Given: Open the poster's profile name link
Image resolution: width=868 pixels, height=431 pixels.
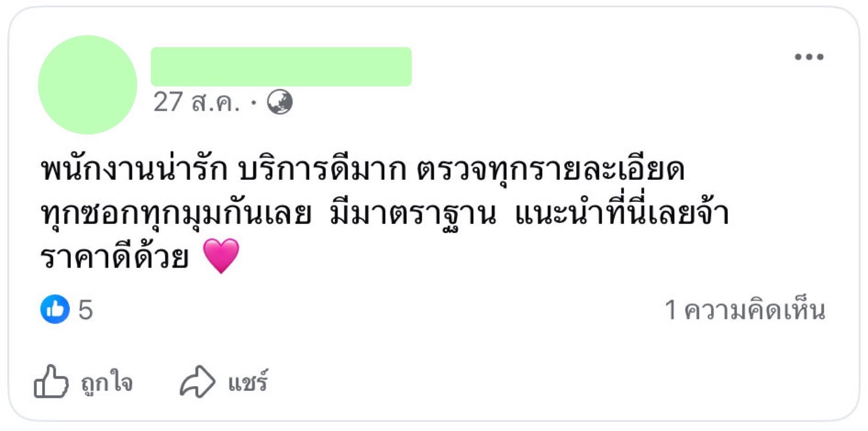Looking at the screenshot, I should [x=281, y=67].
